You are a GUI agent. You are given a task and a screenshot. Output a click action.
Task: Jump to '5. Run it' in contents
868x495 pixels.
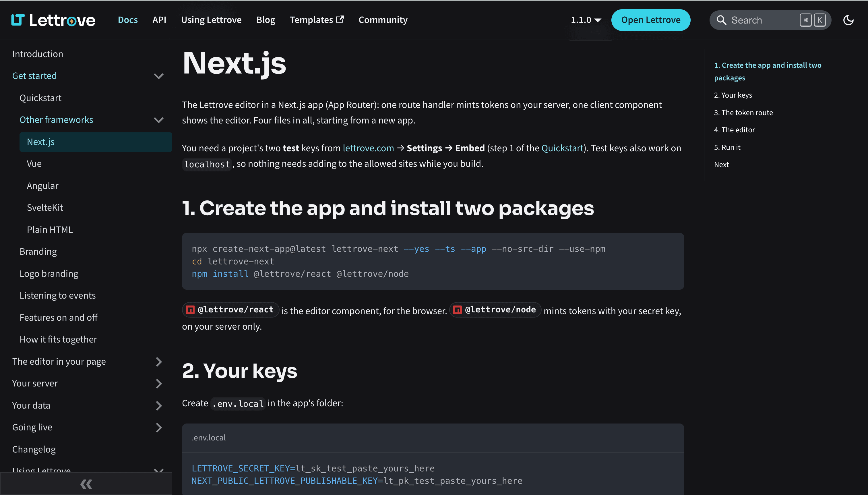[x=727, y=147]
